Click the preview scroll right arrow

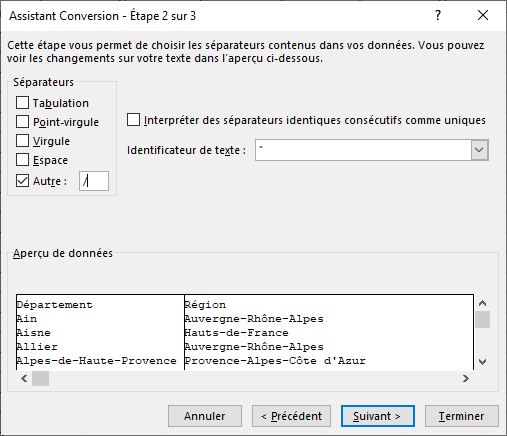pos(466,378)
